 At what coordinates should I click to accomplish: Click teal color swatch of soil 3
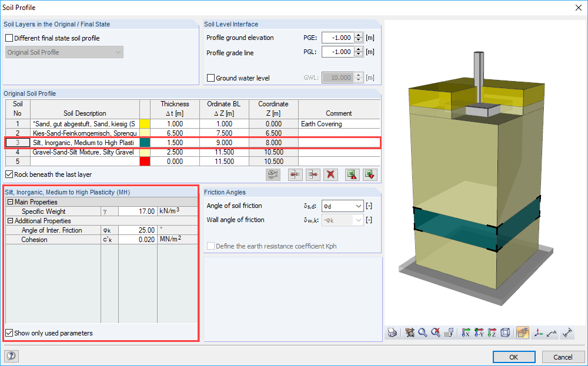tap(145, 142)
